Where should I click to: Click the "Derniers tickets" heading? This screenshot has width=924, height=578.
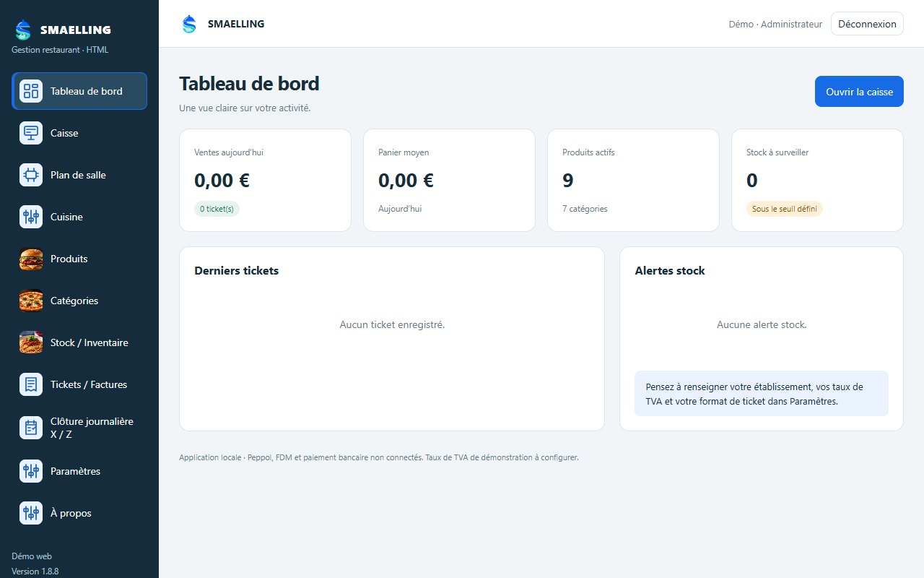(x=236, y=271)
